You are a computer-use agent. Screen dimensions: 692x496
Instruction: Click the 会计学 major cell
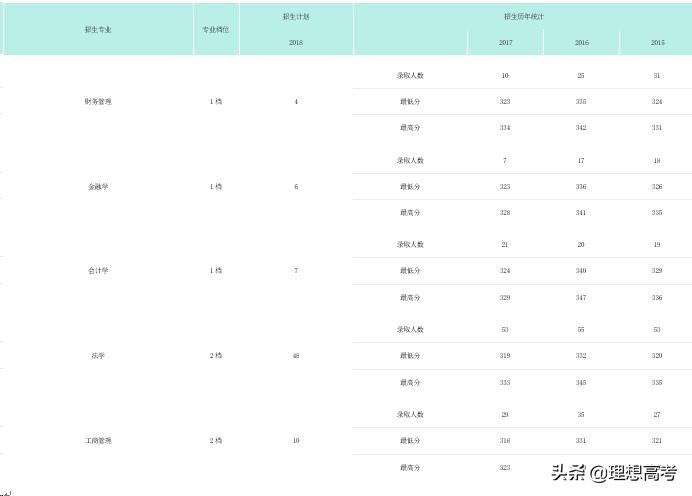(x=98, y=271)
